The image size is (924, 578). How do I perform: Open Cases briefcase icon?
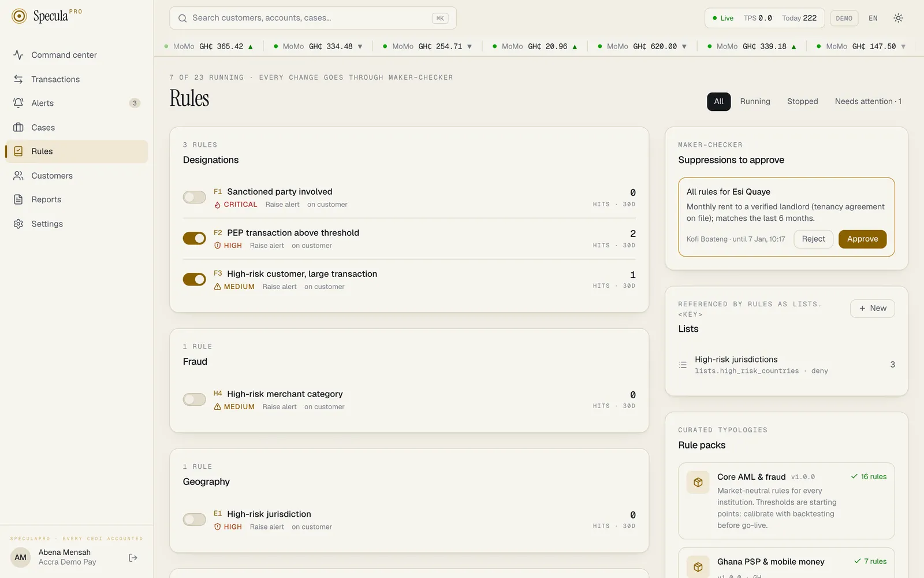click(x=18, y=127)
